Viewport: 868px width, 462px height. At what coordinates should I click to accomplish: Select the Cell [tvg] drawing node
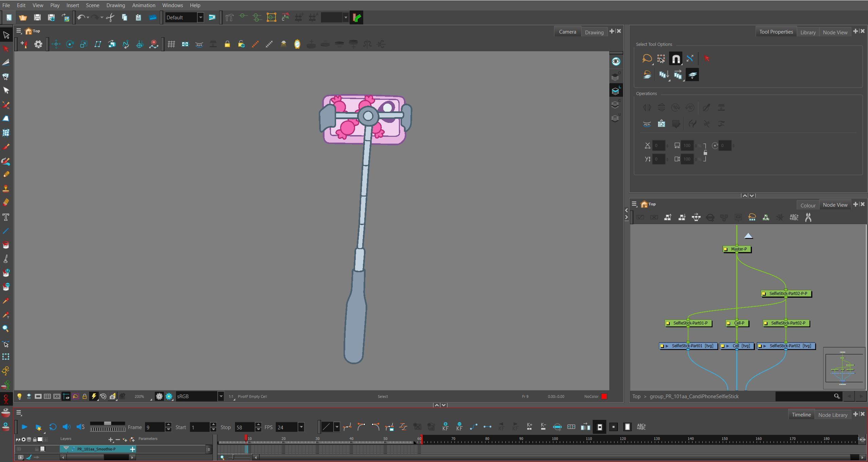(x=737, y=346)
